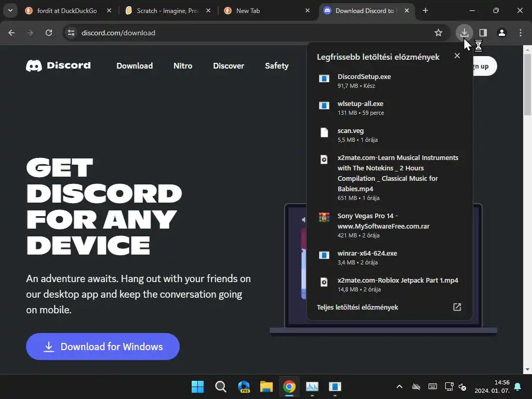Open the Safety nav item
The image size is (532, 399).
tap(276, 66)
